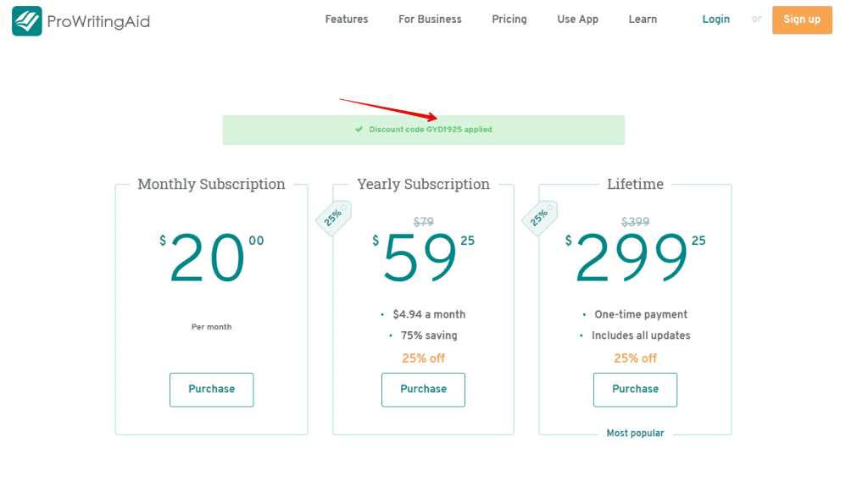This screenshot has width=868, height=482.
Task: Click the 25% tag on Yearly Subscription
Action: (333, 217)
